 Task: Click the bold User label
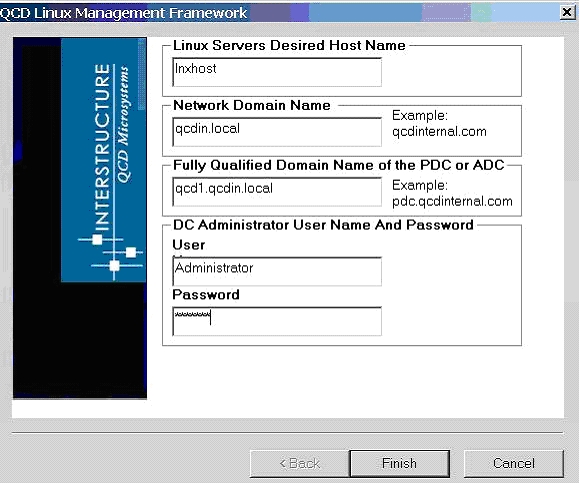[x=189, y=245]
